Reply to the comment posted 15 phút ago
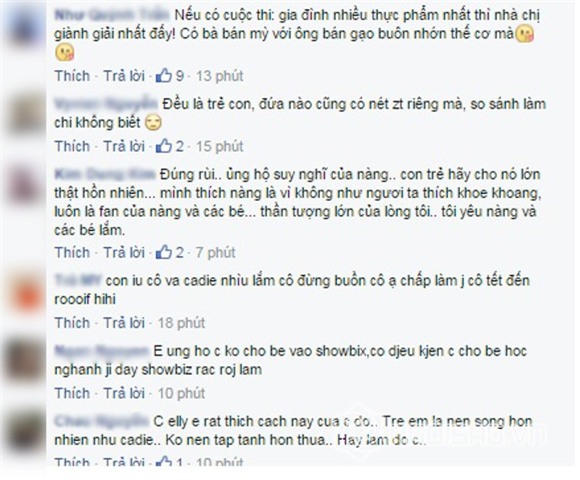 pos(124,146)
